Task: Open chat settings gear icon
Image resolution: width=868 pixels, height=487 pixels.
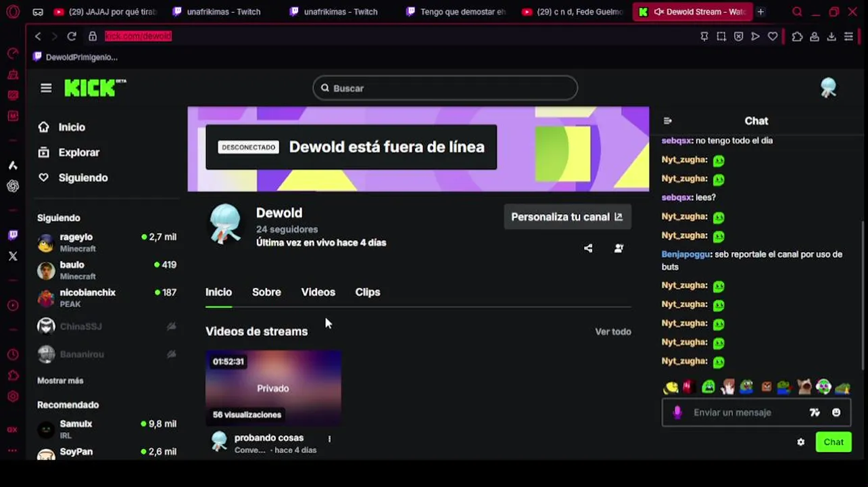Action: click(801, 442)
